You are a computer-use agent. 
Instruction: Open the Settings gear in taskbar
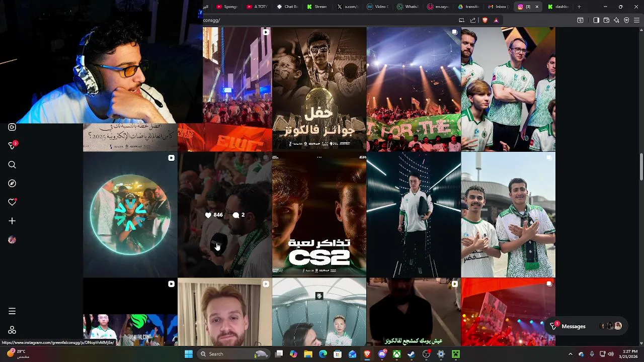441,354
